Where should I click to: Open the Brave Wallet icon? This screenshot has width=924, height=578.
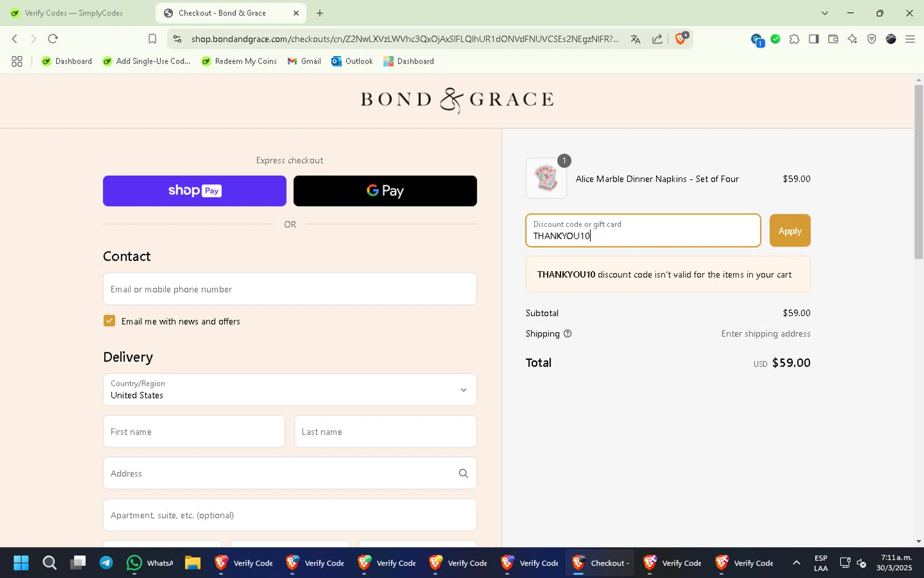pyautogui.click(x=833, y=39)
